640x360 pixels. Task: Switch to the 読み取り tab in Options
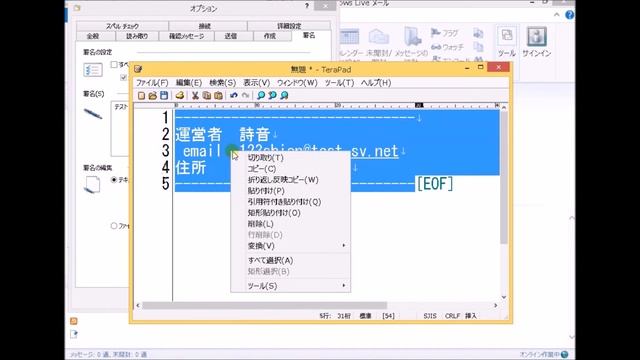pos(137,36)
